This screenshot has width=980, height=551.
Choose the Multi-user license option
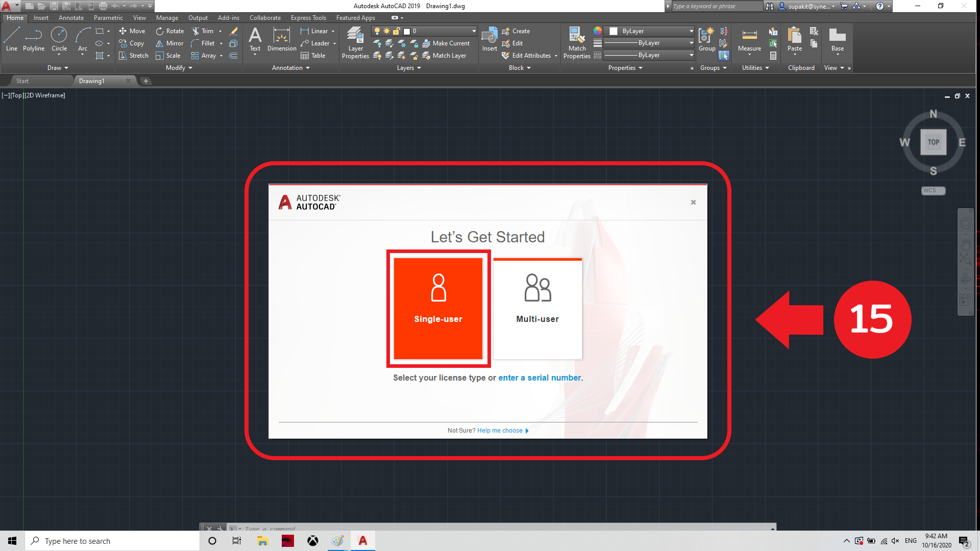coord(537,308)
